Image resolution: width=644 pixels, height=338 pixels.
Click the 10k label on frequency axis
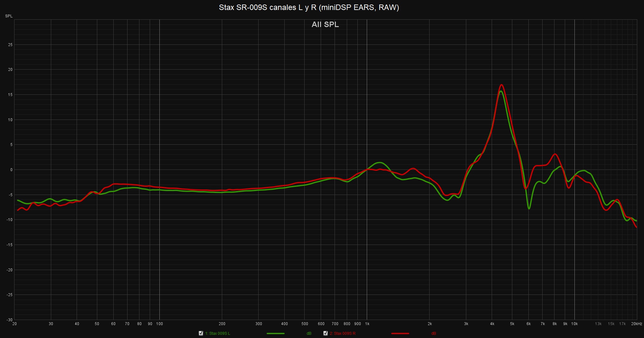(574, 324)
